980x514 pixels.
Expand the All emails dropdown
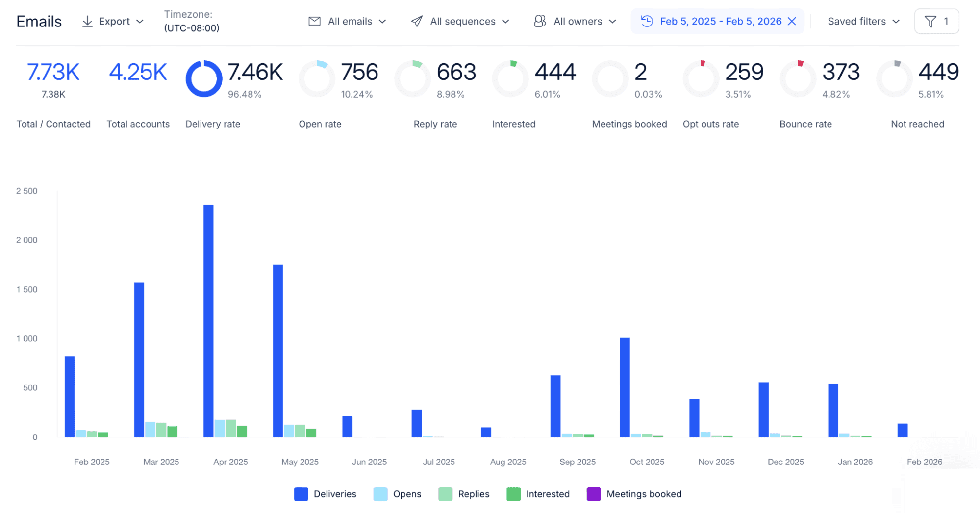[x=356, y=21]
